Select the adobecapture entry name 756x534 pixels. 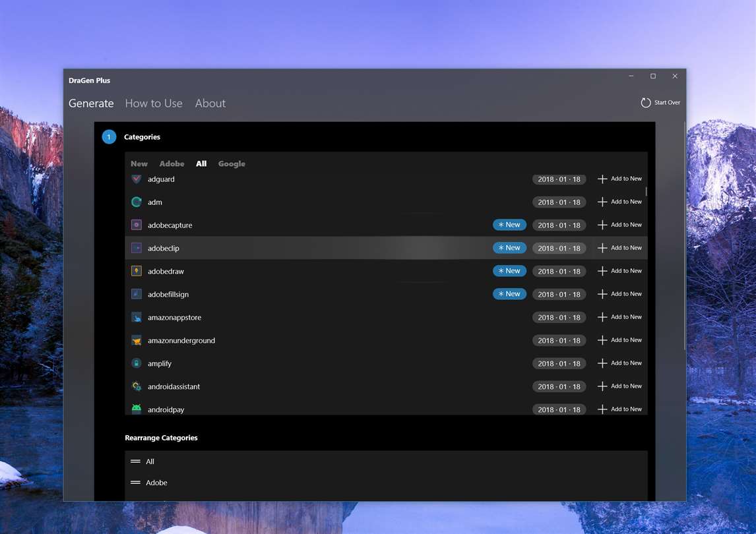point(170,225)
